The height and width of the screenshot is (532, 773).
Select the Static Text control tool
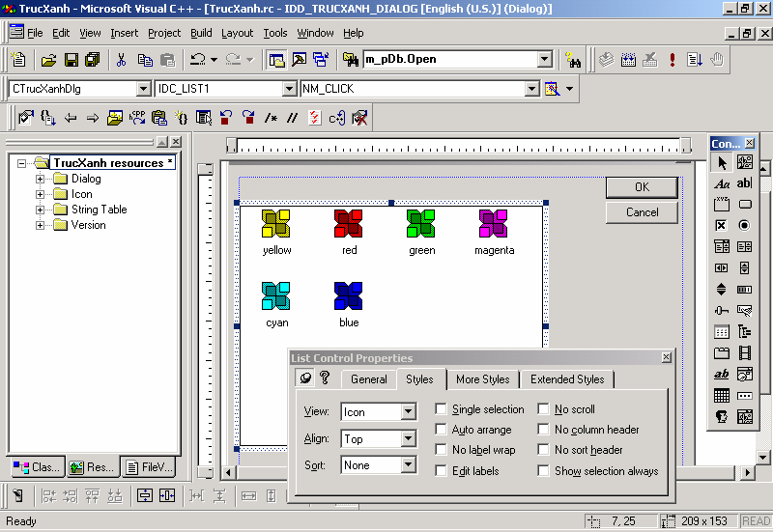[x=722, y=183]
